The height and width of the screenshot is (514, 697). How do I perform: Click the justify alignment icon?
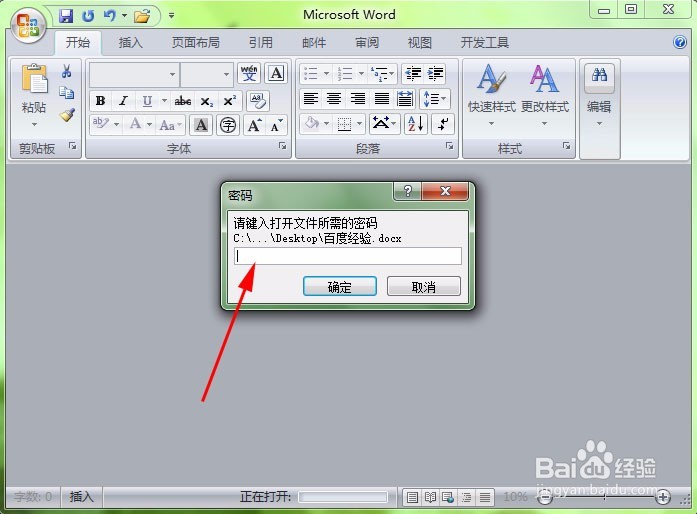point(381,98)
